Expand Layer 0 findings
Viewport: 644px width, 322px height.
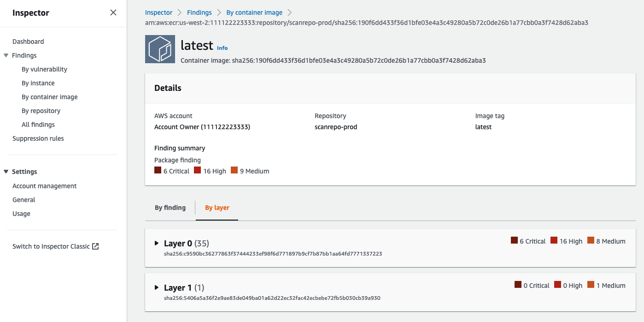click(x=157, y=243)
